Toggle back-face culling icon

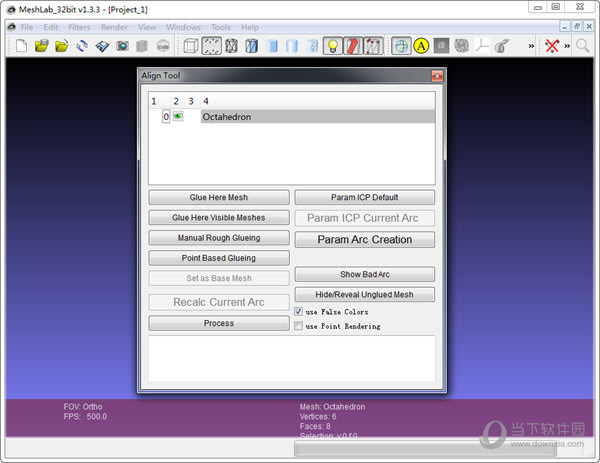373,46
